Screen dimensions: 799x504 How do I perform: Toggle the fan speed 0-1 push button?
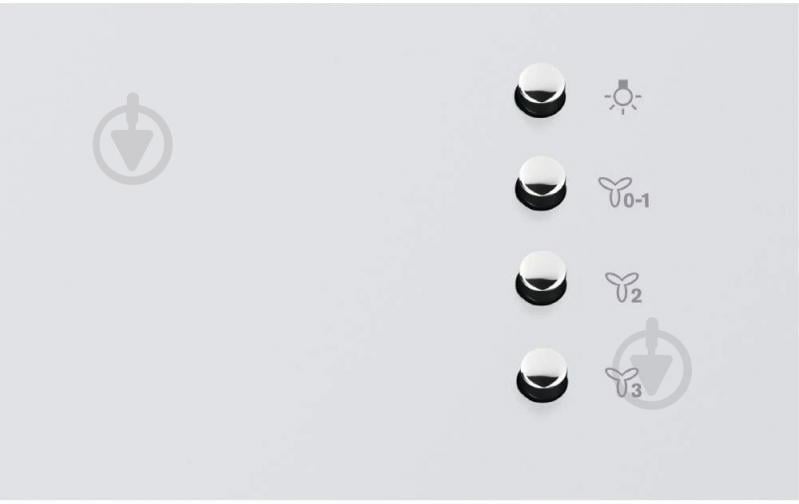[x=540, y=182]
